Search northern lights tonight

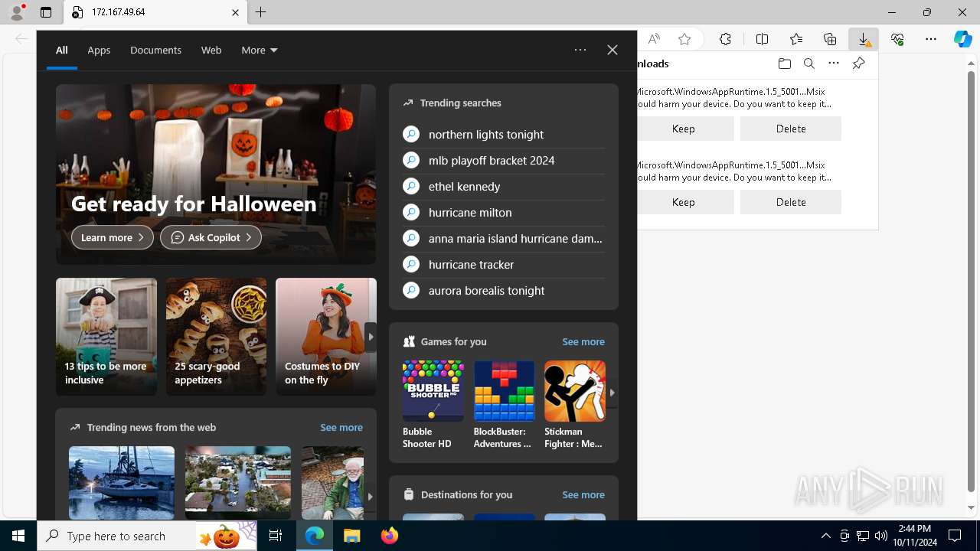coord(504,134)
